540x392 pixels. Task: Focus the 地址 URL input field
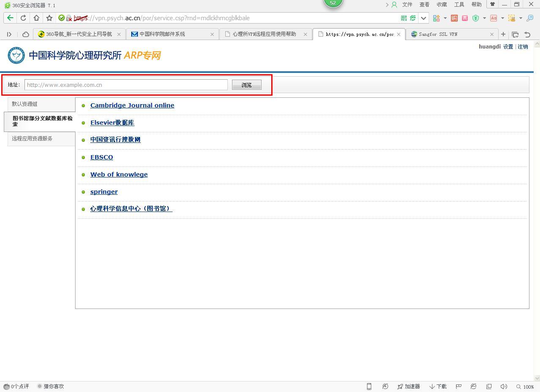coord(126,85)
